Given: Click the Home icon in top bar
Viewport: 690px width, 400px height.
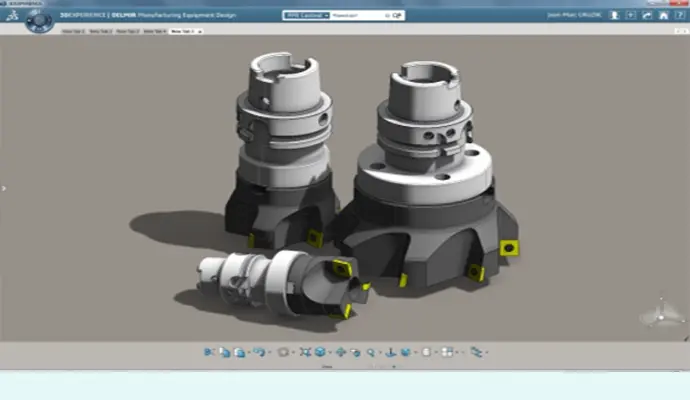Looking at the screenshot, I should (x=660, y=16).
